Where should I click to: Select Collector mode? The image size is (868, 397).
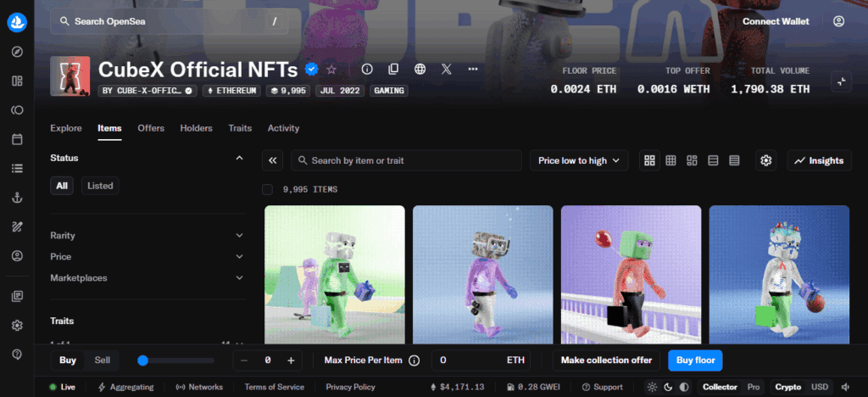[x=721, y=387]
